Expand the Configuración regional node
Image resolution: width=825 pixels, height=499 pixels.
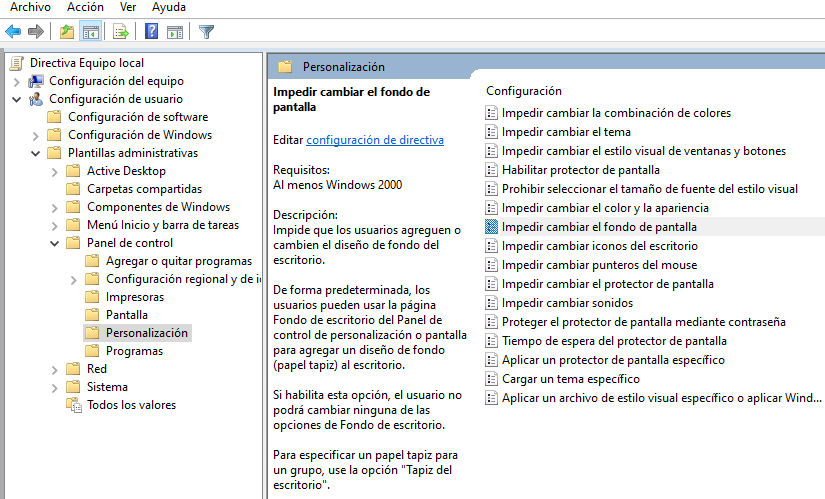click(73, 280)
